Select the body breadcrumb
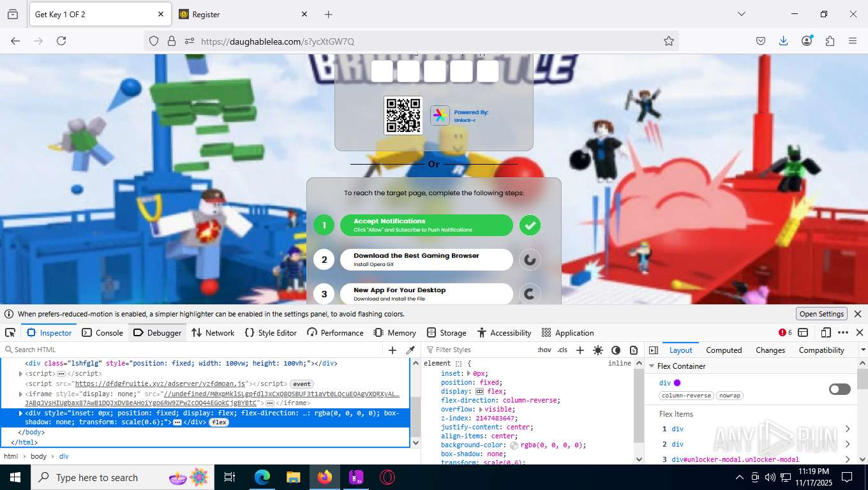868x490 pixels. click(39, 456)
